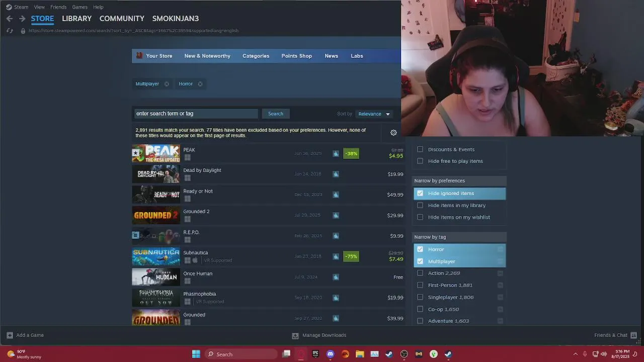Check the First-Person tag filter
The width and height of the screenshot is (644, 362).
click(x=420, y=285)
